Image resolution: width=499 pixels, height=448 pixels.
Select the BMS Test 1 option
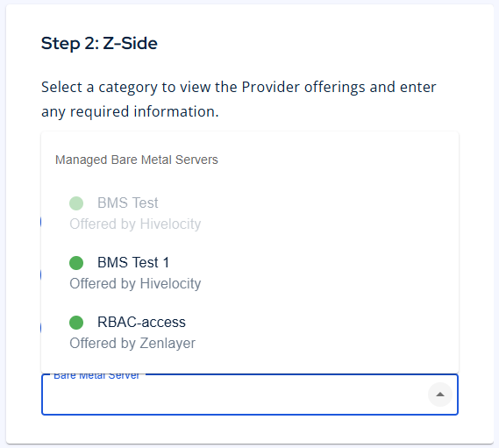(250, 273)
